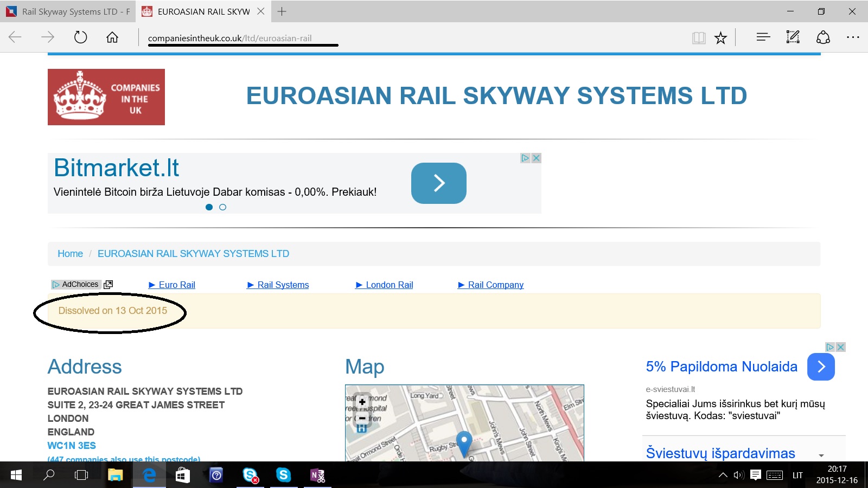Image resolution: width=868 pixels, height=488 pixels.
Task: Close the right sidebar ad
Action: click(x=840, y=347)
